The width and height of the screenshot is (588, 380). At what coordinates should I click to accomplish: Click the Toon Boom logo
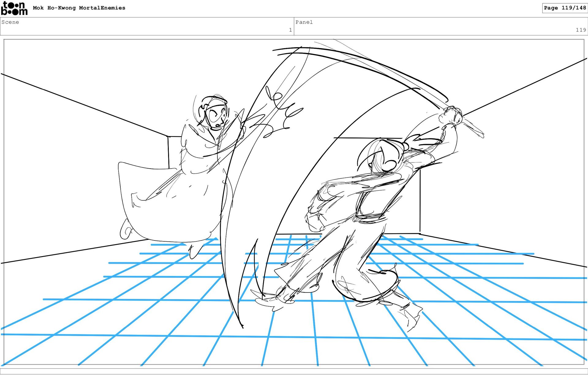pyautogui.click(x=14, y=8)
